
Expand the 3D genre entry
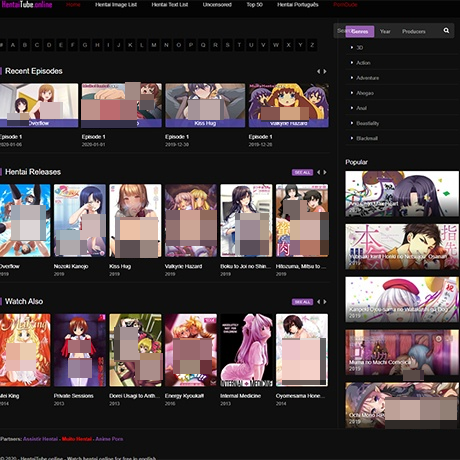point(360,47)
